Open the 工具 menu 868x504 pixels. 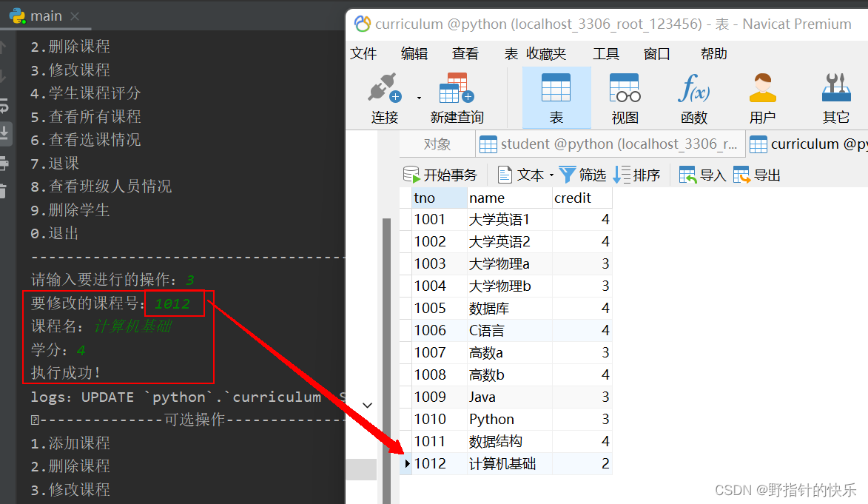(x=605, y=54)
